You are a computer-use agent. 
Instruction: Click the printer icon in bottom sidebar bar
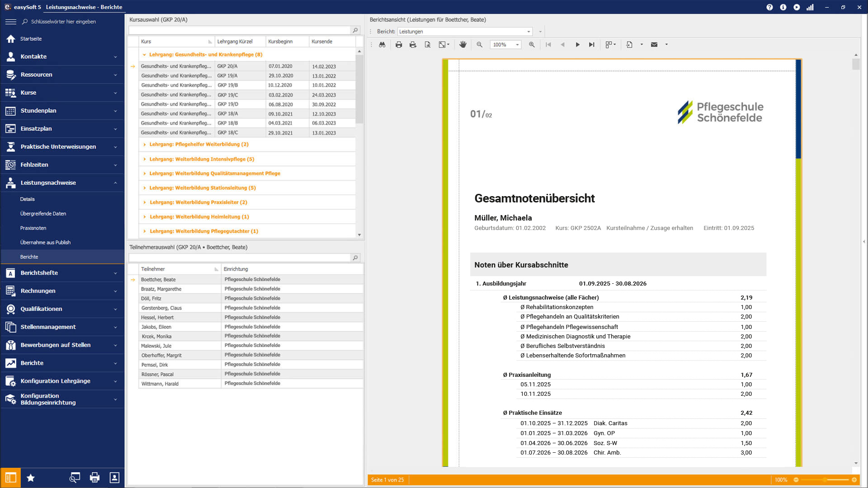coord(94,478)
